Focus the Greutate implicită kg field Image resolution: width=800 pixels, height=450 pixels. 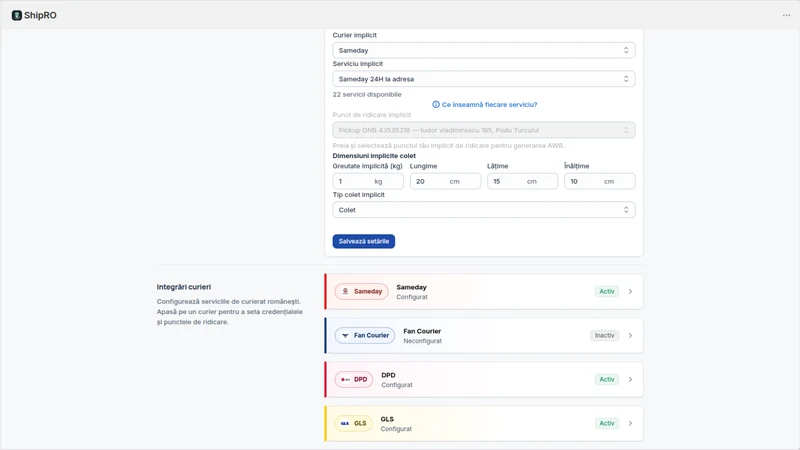(368, 181)
